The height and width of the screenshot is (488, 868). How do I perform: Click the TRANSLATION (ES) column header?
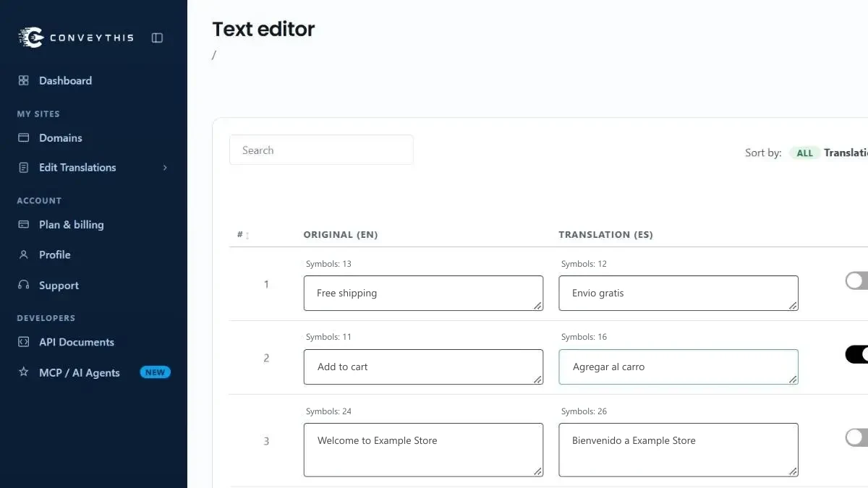(x=605, y=235)
